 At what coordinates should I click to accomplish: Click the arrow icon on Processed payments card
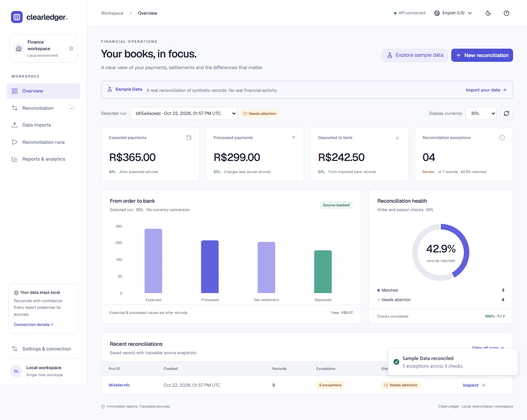(293, 138)
